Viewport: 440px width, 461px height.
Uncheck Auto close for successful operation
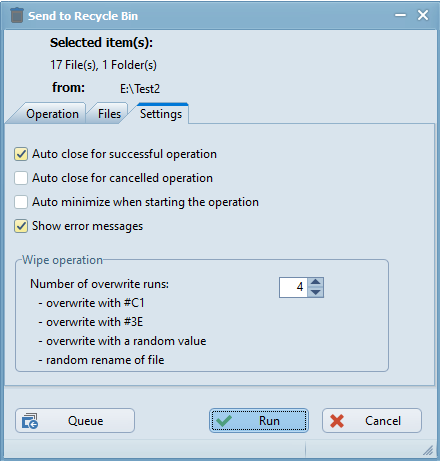click(x=21, y=154)
